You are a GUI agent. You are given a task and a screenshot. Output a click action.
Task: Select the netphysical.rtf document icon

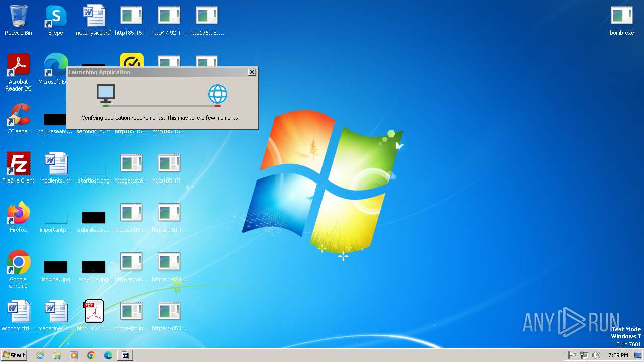coord(94,20)
